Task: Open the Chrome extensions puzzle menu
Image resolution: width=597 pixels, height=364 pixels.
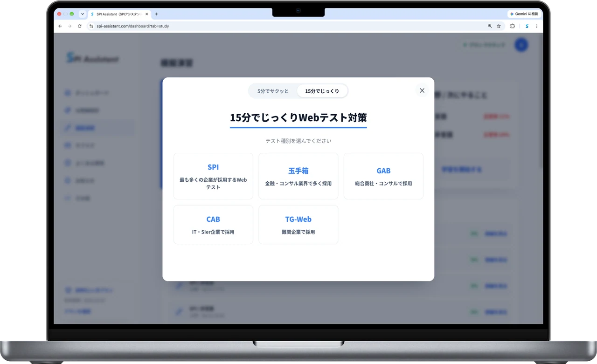Action: 513,26
